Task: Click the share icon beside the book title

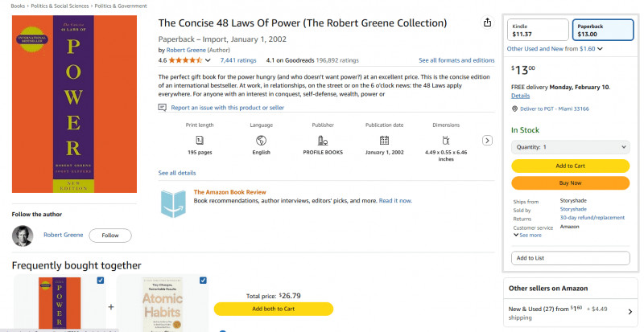Action: click(487, 23)
